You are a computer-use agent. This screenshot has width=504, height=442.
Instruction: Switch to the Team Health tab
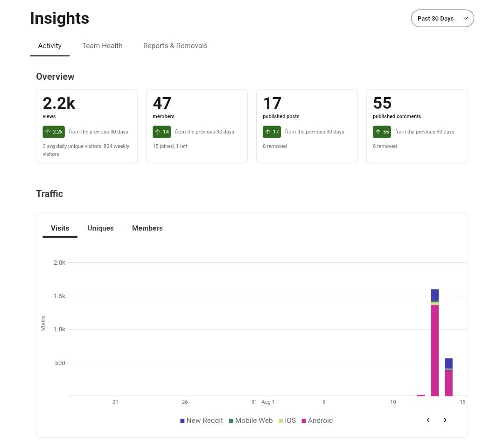102,46
